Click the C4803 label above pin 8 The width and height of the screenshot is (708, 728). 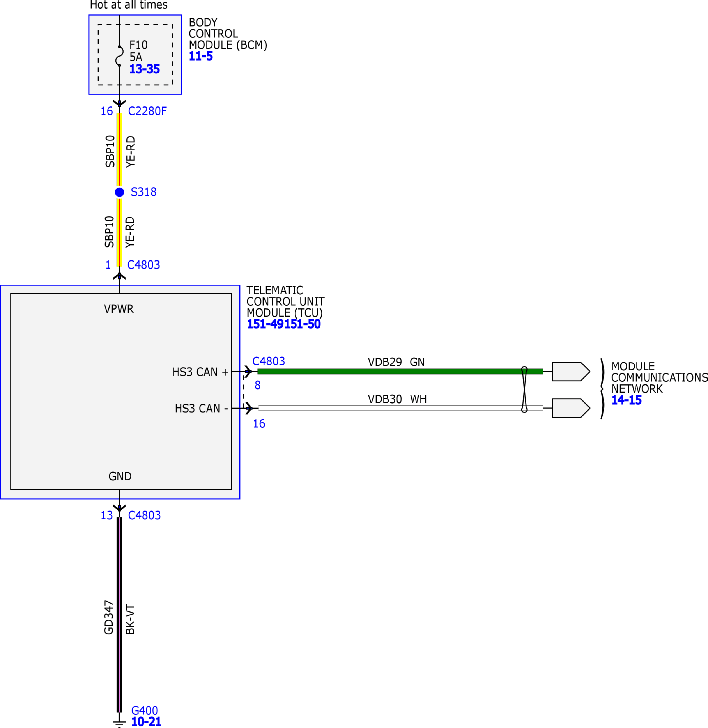pos(269,361)
